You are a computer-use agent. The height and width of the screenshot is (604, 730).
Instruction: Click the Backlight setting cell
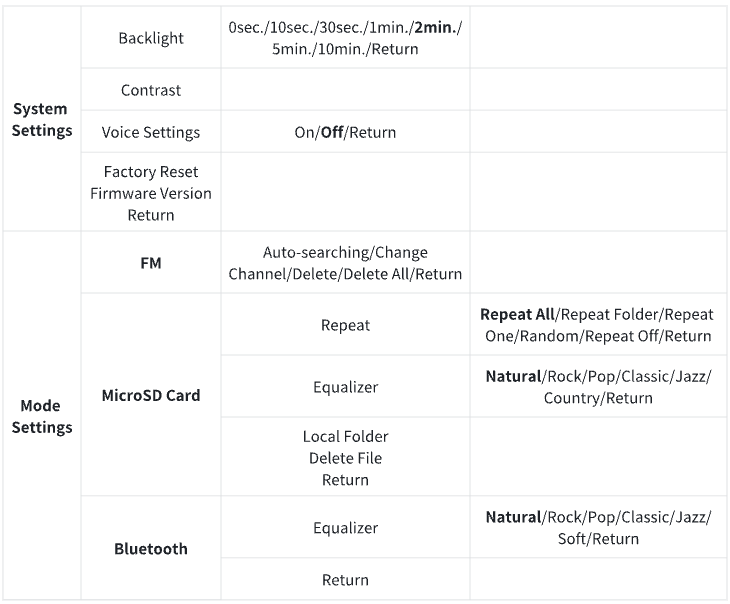(151, 38)
